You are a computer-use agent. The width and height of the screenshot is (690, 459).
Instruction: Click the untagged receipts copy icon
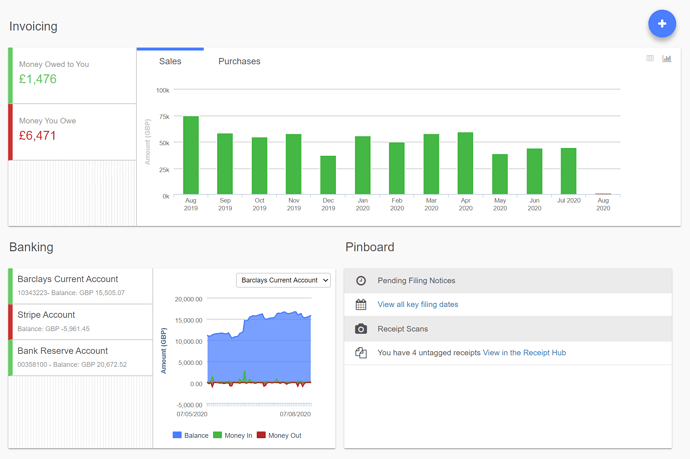point(361,353)
